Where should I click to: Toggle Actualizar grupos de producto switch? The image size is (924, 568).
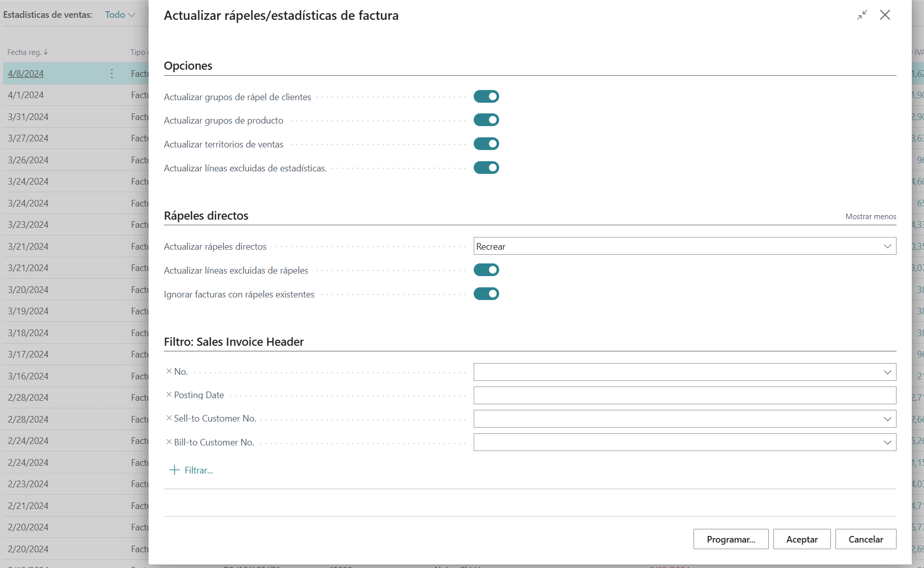point(486,120)
